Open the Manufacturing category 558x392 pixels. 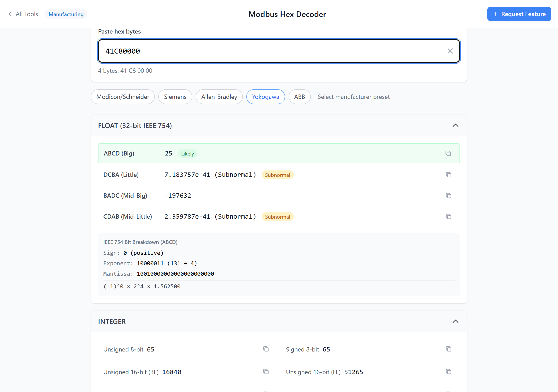coord(66,14)
